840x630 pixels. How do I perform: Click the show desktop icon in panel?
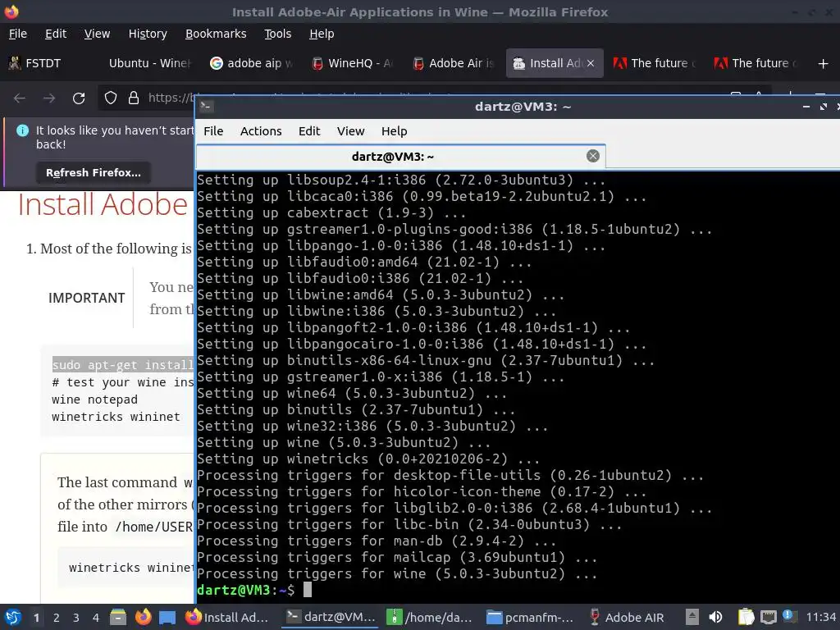point(167,617)
